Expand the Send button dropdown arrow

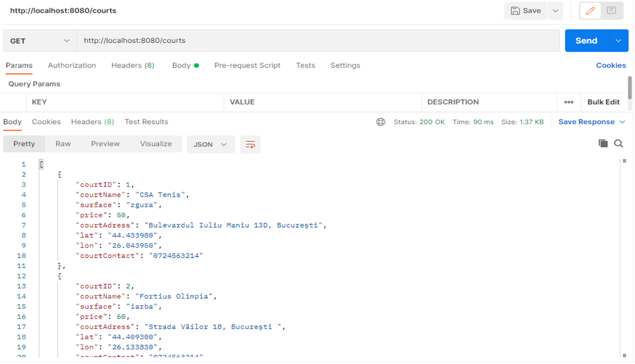(x=619, y=40)
